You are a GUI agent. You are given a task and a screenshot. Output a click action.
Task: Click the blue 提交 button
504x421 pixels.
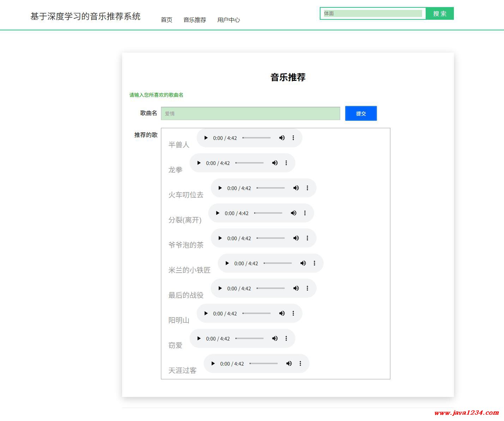coord(361,113)
